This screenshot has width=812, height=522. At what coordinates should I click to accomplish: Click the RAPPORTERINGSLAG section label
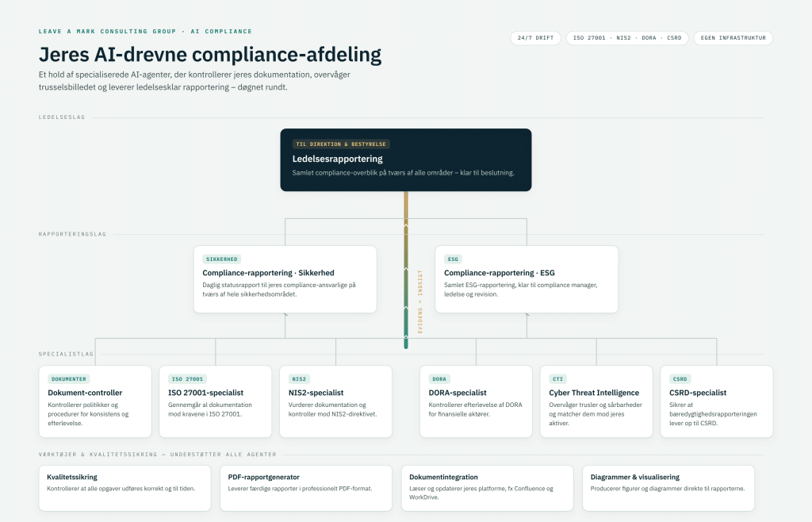pos(72,234)
